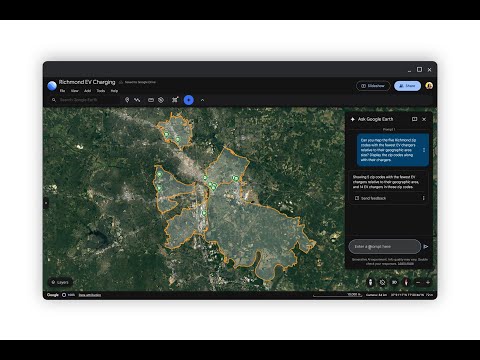480x360 pixels.
Task: Open the Layers button on the map
Action: [x=60, y=282]
